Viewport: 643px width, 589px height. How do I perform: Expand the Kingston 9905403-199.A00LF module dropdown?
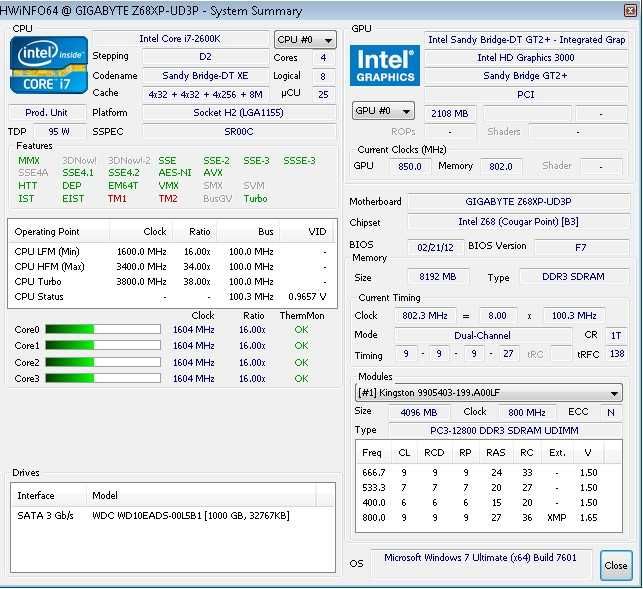pos(488,393)
